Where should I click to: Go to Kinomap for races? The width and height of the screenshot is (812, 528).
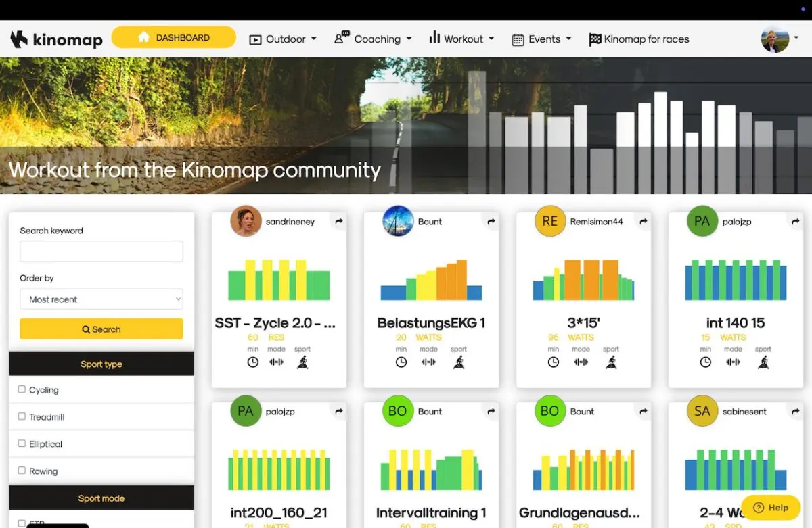tap(639, 39)
